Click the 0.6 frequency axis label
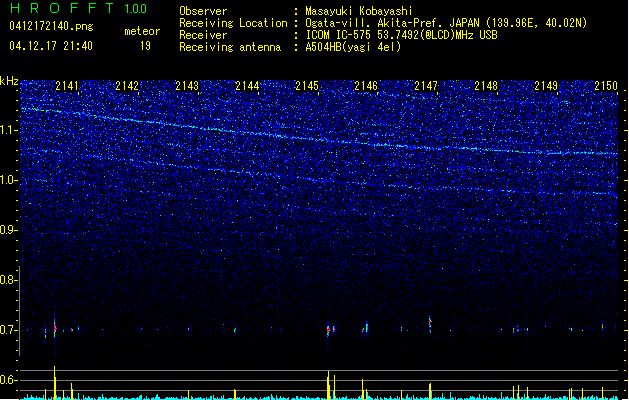The height and width of the screenshot is (400, 629). click(9, 380)
